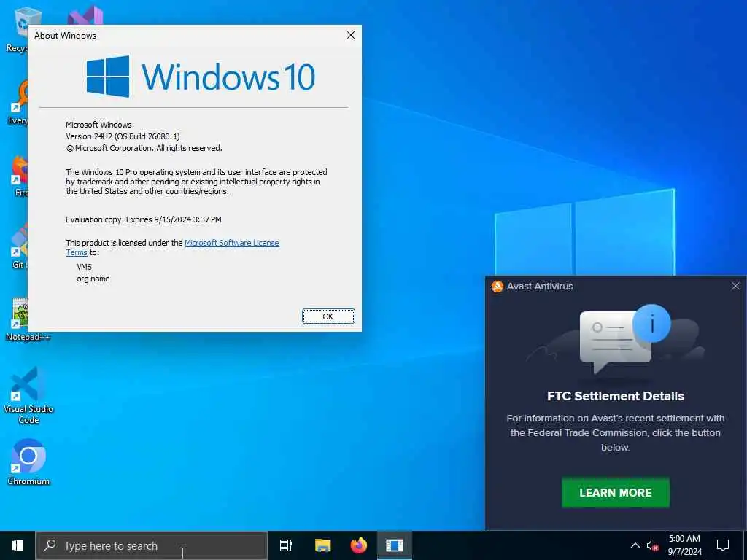This screenshot has width=747, height=560.
Task: Open the Windows Start menu
Action: [x=18, y=545]
